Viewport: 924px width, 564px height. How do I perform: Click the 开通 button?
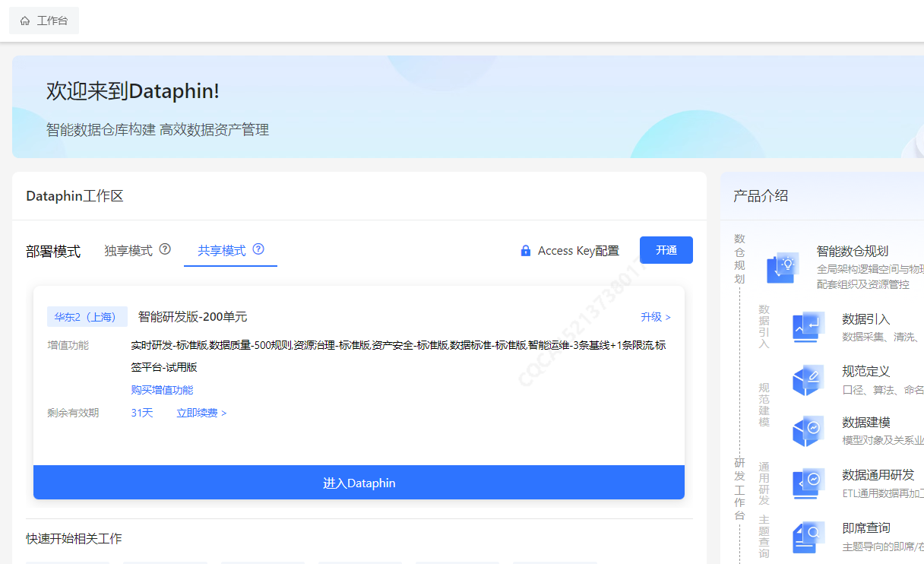666,250
